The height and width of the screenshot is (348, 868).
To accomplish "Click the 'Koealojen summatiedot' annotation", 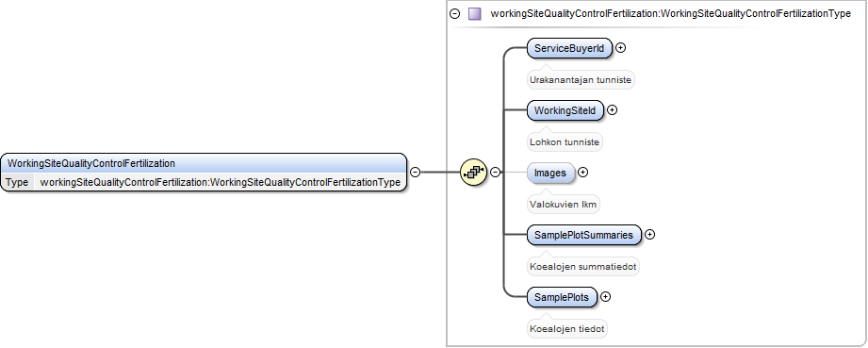I will coord(583,267).
